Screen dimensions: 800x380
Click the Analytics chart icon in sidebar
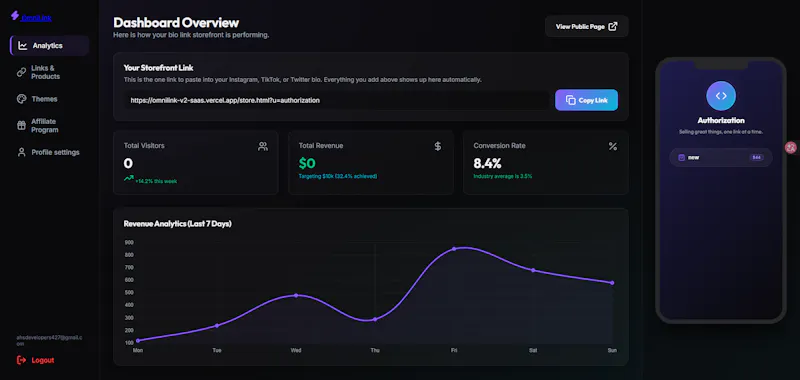[x=22, y=46]
